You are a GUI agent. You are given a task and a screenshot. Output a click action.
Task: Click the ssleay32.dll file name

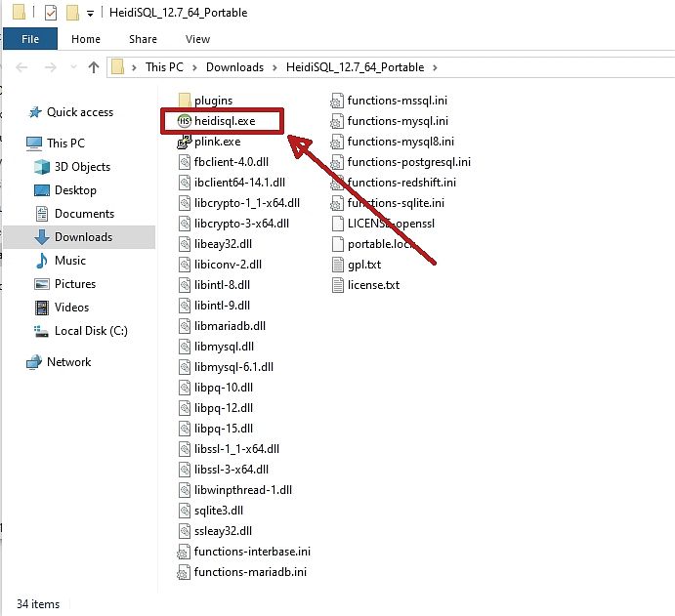(223, 531)
